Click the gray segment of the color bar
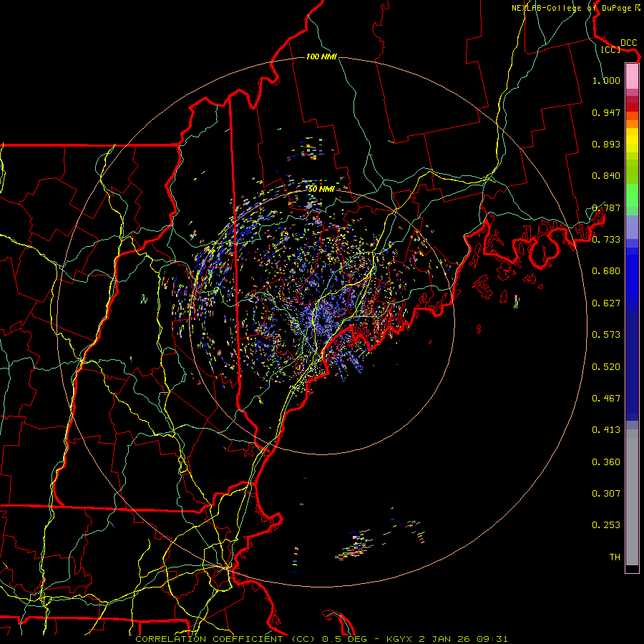644x644 pixels. 632,497
